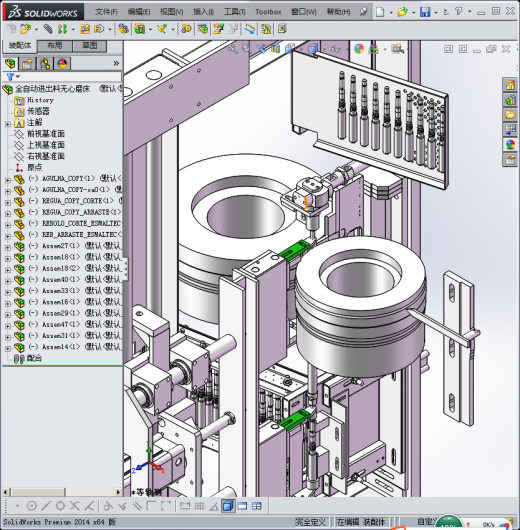Open the ConfigurationManager tab icon
520x530 pixels.
pyautogui.click(x=45, y=63)
